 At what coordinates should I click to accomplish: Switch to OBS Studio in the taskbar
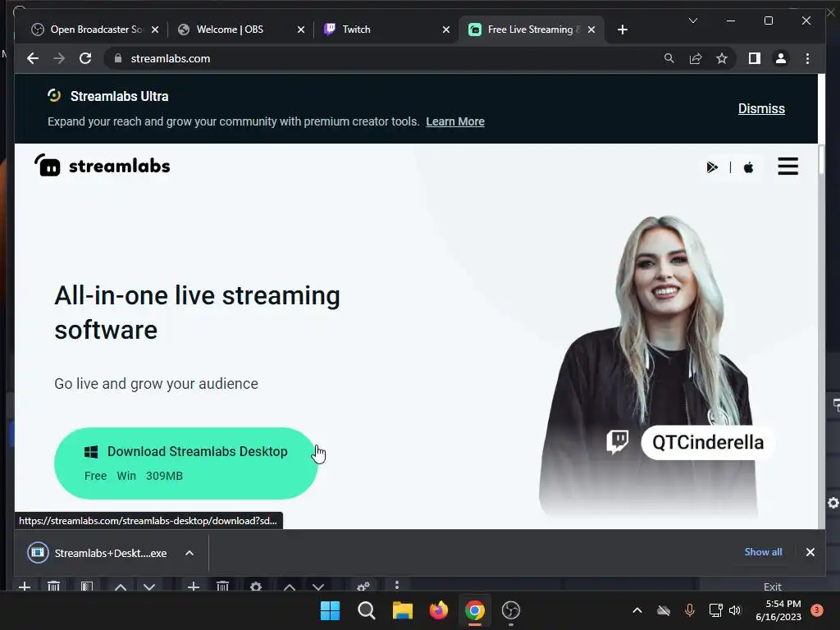pyautogui.click(x=510, y=610)
